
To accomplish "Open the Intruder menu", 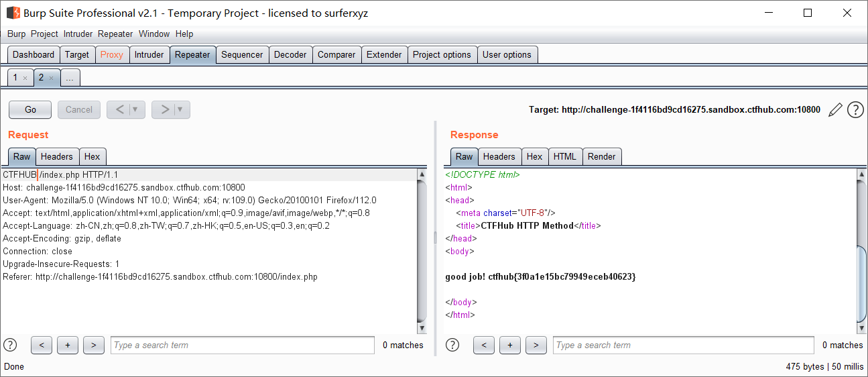I will pyautogui.click(x=78, y=34).
